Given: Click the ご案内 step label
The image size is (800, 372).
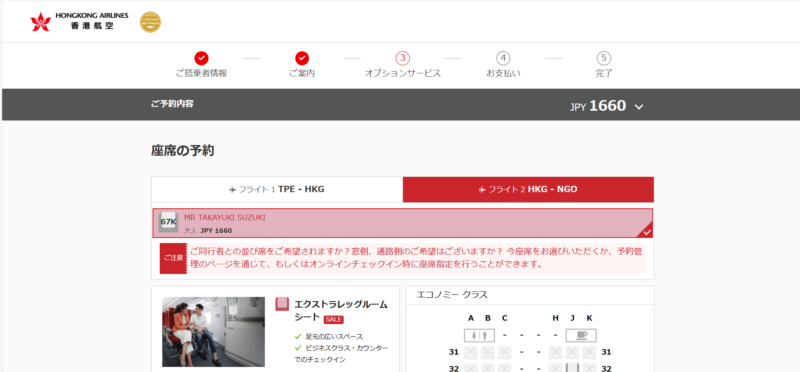Looking at the screenshot, I should [302, 73].
